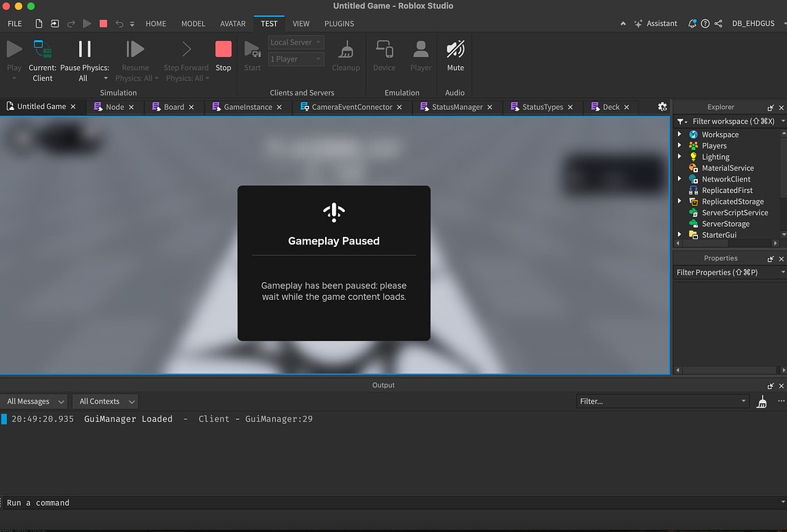Click the red Stop simulation button

[x=224, y=49]
